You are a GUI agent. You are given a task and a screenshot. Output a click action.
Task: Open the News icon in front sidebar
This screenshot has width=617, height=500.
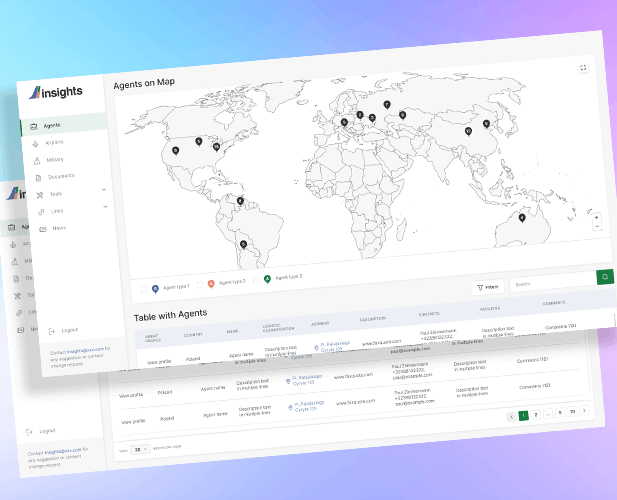click(x=42, y=229)
